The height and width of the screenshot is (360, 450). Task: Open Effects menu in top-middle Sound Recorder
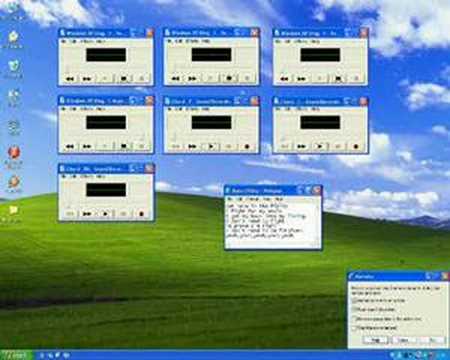(192, 41)
